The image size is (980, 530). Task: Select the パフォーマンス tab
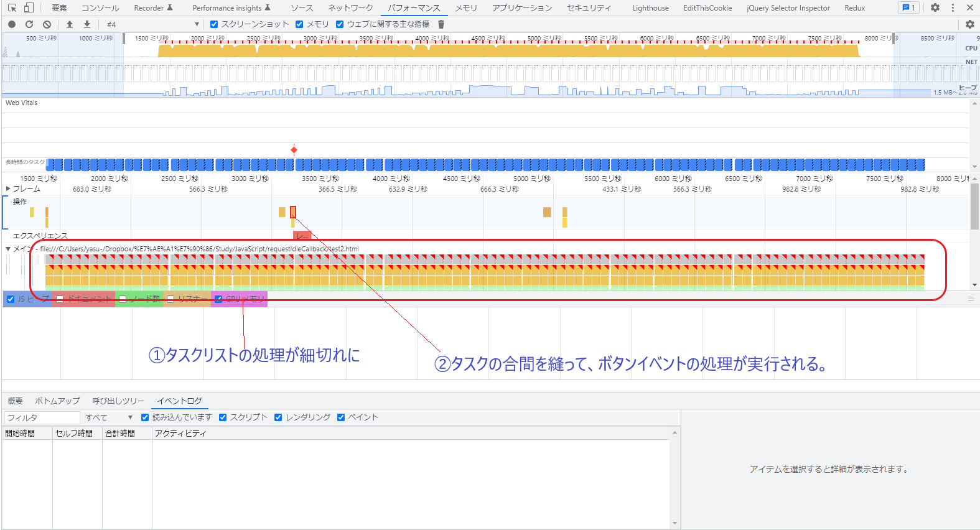pyautogui.click(x=414, y=8)
